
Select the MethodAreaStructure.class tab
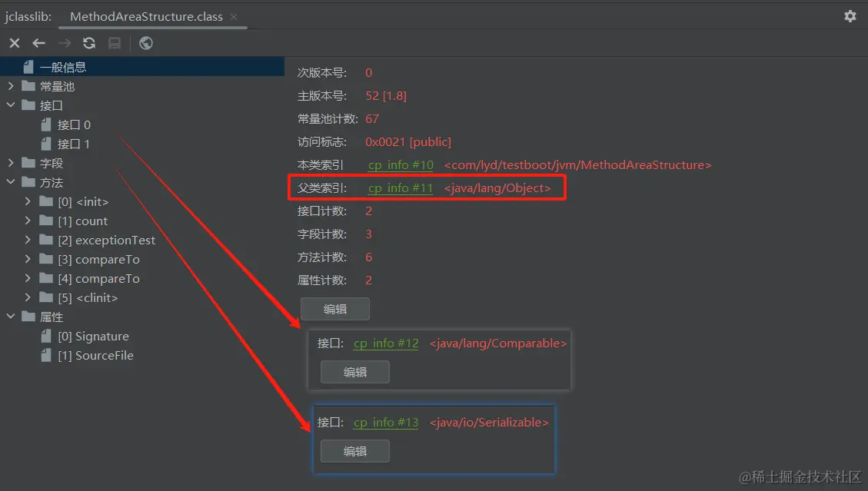point(146,17)
